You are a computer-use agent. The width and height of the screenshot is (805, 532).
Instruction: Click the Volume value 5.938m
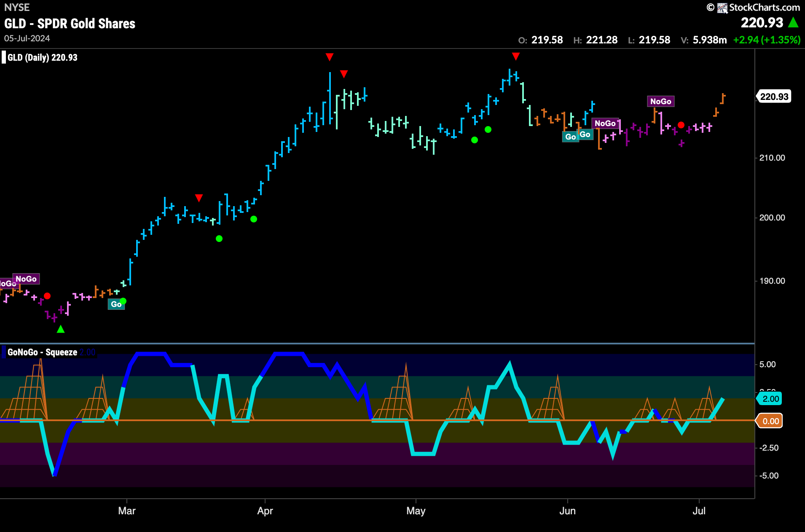[710, 40]
